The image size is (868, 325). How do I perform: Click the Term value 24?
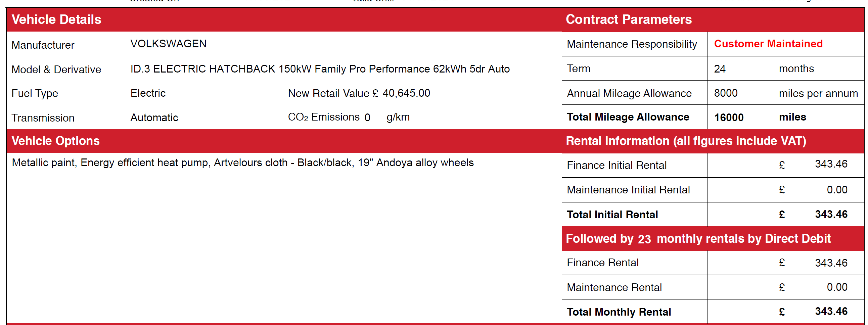[x=720, y=69]
